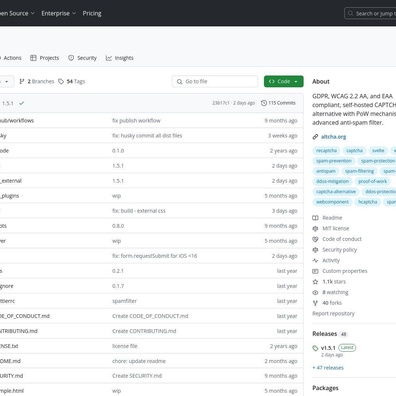
Task: Click the Activity pulse icon
Action: click(315, 260)
